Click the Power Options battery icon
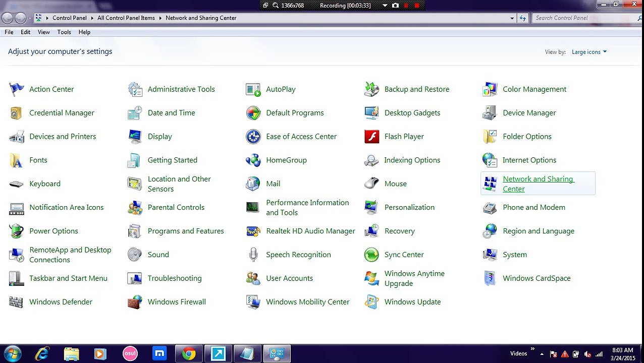Viewport: 644px width, 363px height. coord(17,231)
